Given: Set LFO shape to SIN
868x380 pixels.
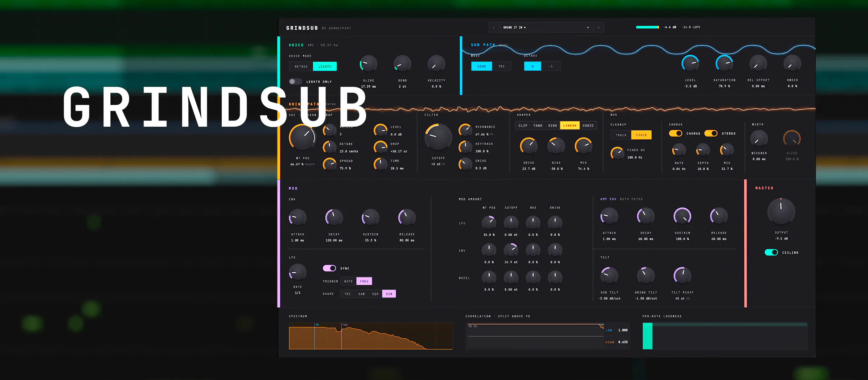Looking at the screenshot, I should tap(389, 294).
